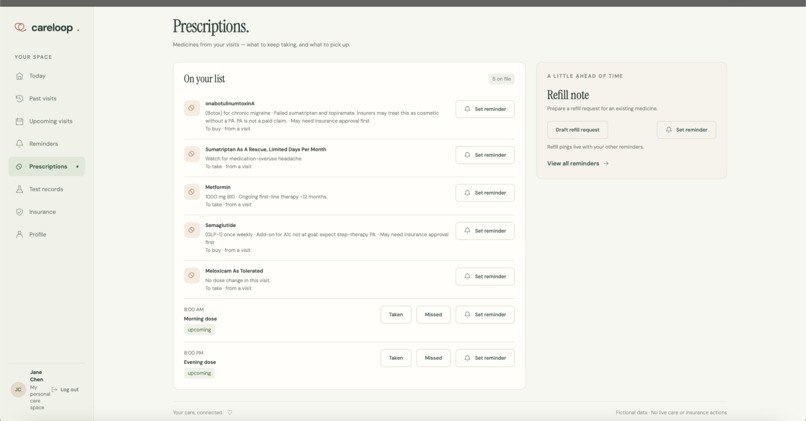Click the '8:00 AM' dose time
The width and height of the screenshot is (806, 421).
194,309
